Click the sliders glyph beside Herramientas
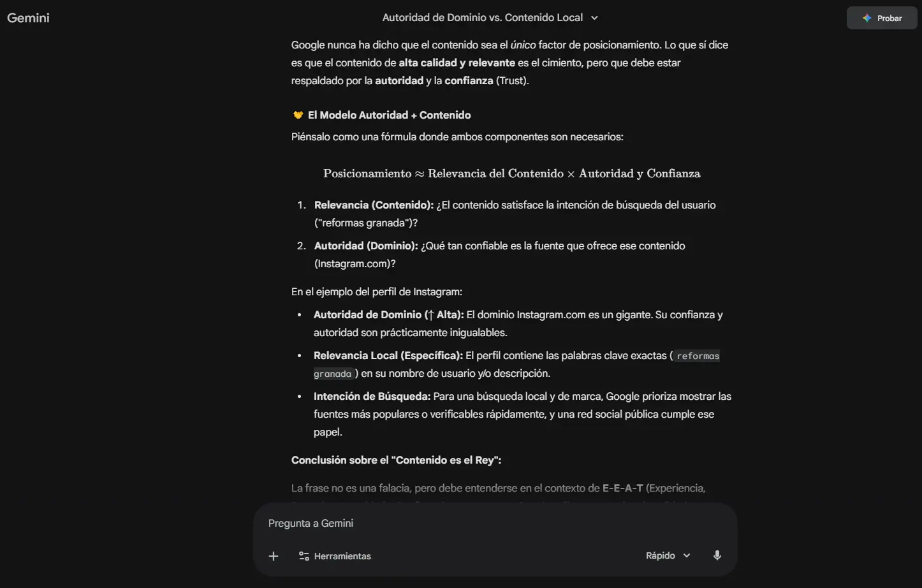922x588 pixels. [304, 555]
